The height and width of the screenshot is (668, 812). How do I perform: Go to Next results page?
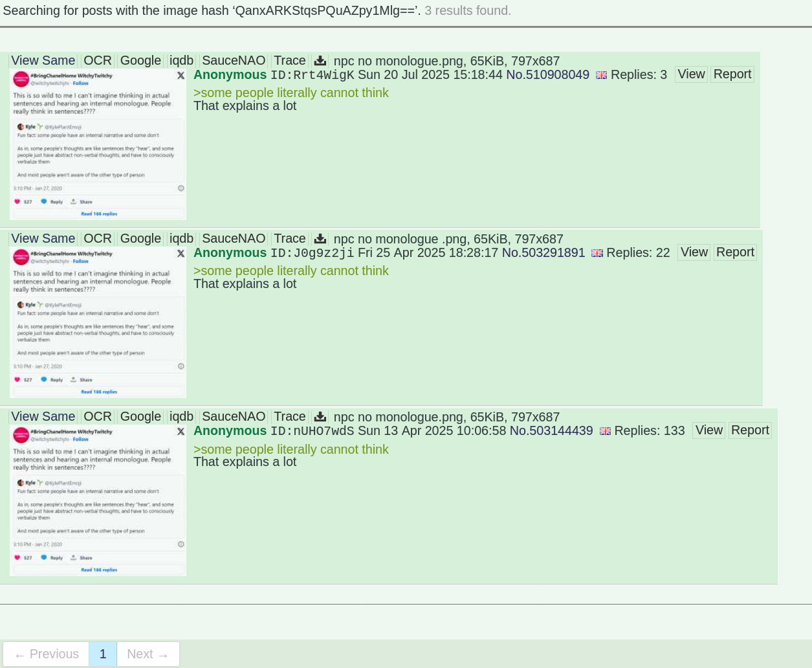point(148,654)
